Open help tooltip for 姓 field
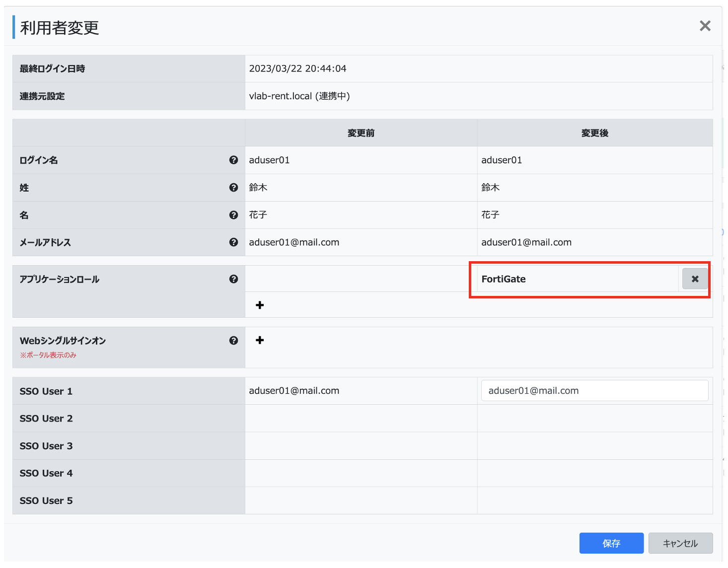728x568 pixels. tap(233, 188)
